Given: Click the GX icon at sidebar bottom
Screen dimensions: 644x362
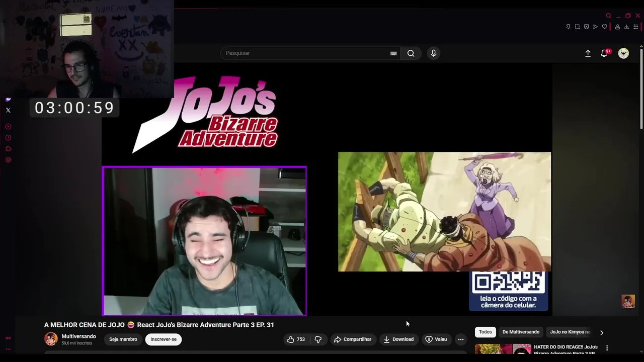Looking at the screenshot, I should pyautogui.click(x=8, y=338).
